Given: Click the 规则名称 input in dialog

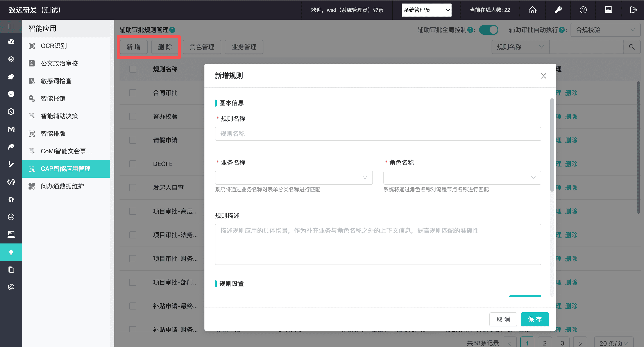Looking at the screenshot, I should (378, 134).
